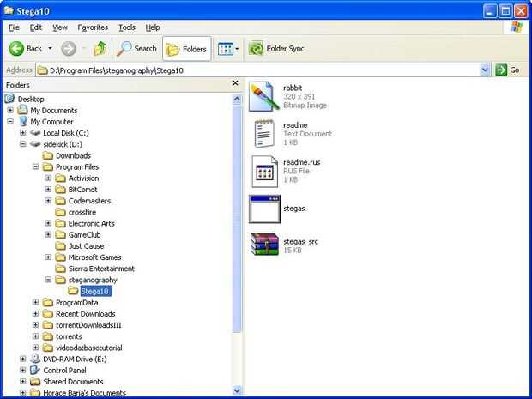Expand the GameClub folder node

pos(48,234)
